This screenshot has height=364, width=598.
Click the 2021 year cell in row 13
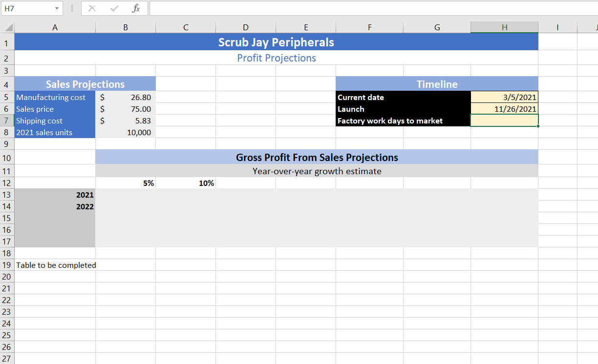[x=55, y=195]
